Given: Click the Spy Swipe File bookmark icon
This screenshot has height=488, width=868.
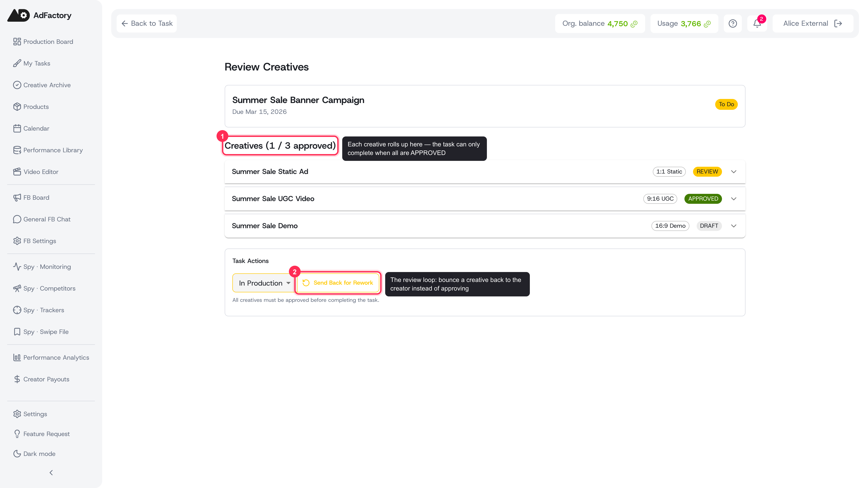Looking at the screenshot, I should [17, 332].
